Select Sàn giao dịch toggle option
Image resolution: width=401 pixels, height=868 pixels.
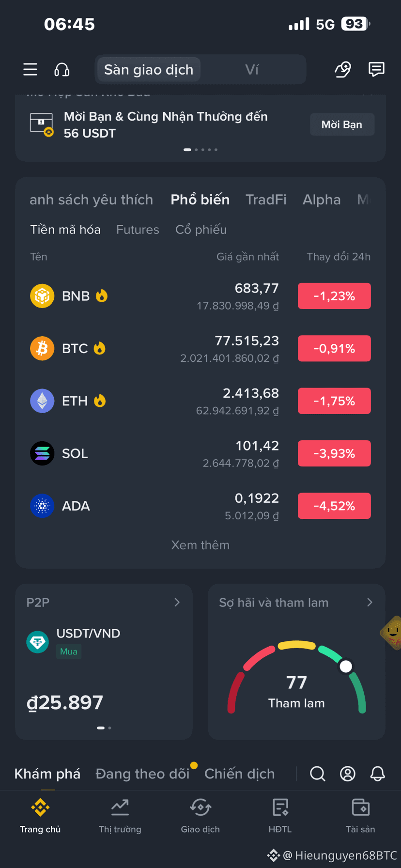click(x=149, y=70)
